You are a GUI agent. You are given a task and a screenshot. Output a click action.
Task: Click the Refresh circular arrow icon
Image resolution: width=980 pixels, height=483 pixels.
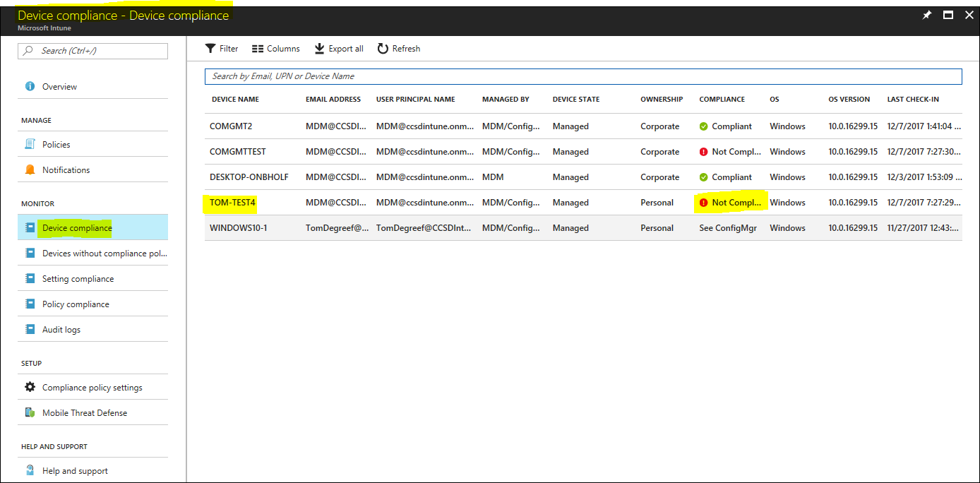[x=383, y=49]
